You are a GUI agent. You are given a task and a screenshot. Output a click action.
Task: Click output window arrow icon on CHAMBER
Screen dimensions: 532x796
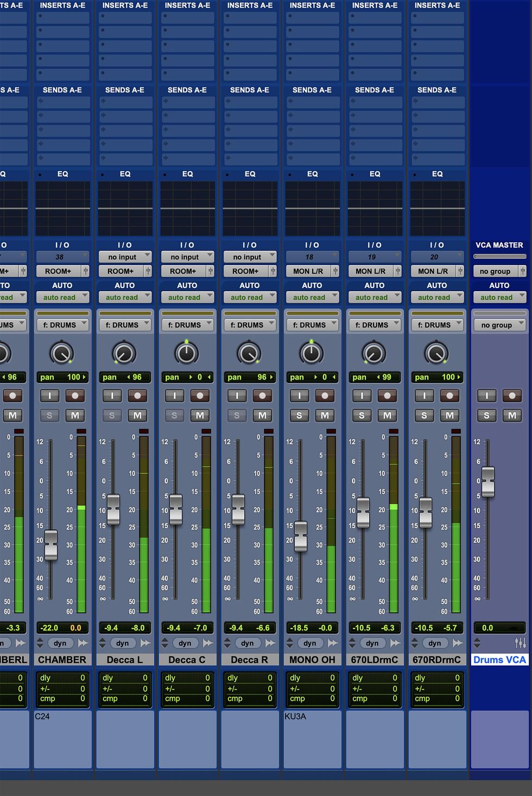[x=83, y=643]
